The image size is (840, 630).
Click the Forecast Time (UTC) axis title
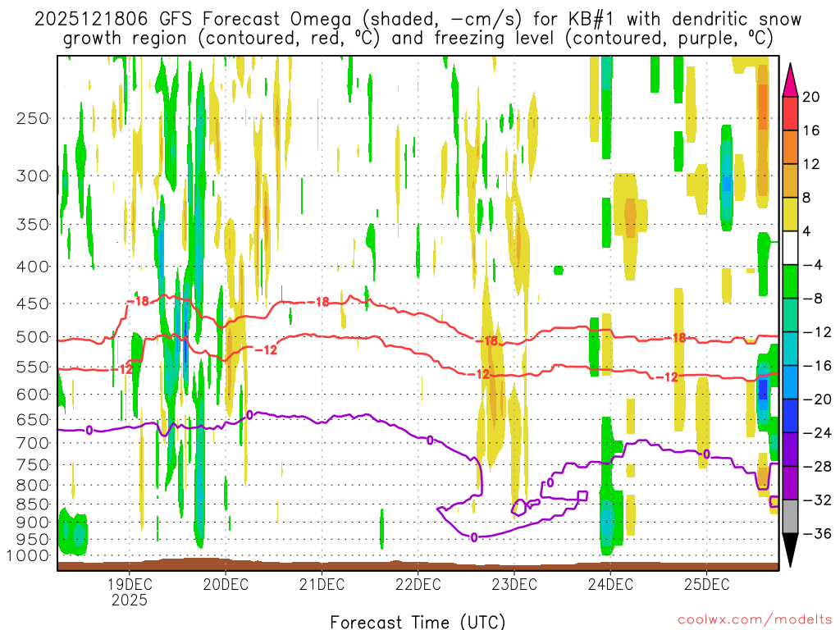[x=418, y=622]
